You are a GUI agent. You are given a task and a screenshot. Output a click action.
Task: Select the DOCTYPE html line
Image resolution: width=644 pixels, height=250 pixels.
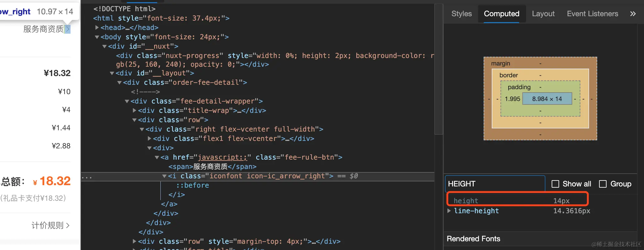tap(124, 9)
